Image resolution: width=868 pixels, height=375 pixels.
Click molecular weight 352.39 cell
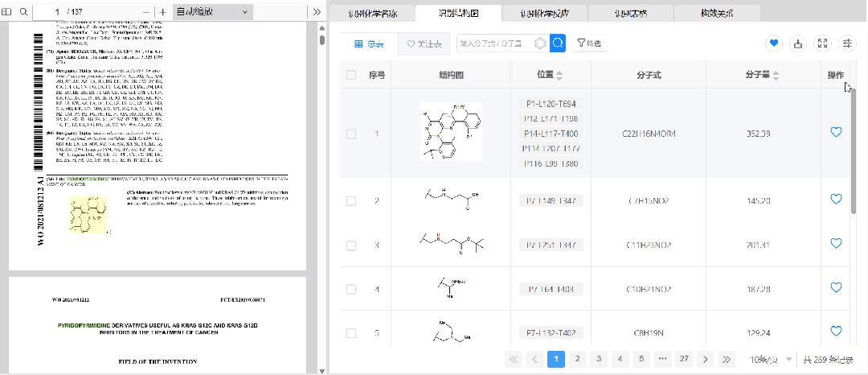758,134
